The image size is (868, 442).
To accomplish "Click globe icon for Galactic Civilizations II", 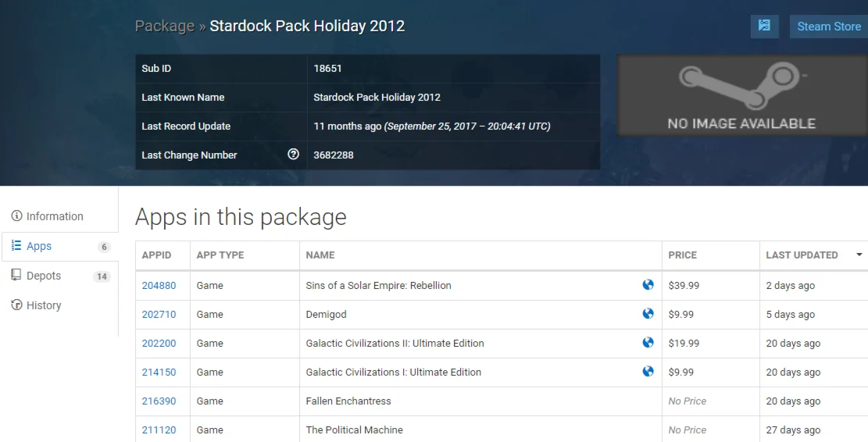I will 648,343.
